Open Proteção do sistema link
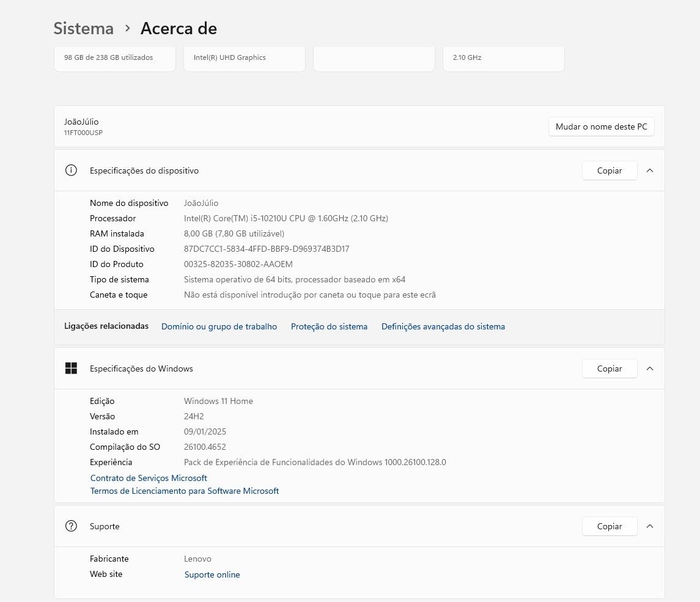The width and height of the screenshot is (700, 602). pyautogui.click(x=329, y=326)
